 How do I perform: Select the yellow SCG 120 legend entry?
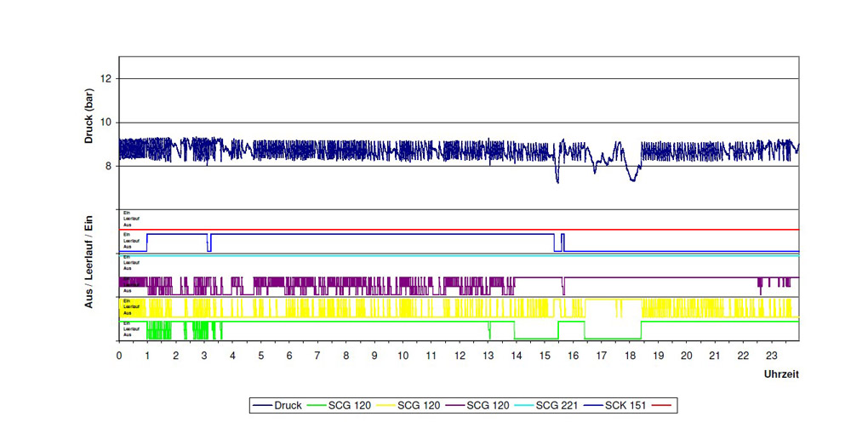pos(409,405)
